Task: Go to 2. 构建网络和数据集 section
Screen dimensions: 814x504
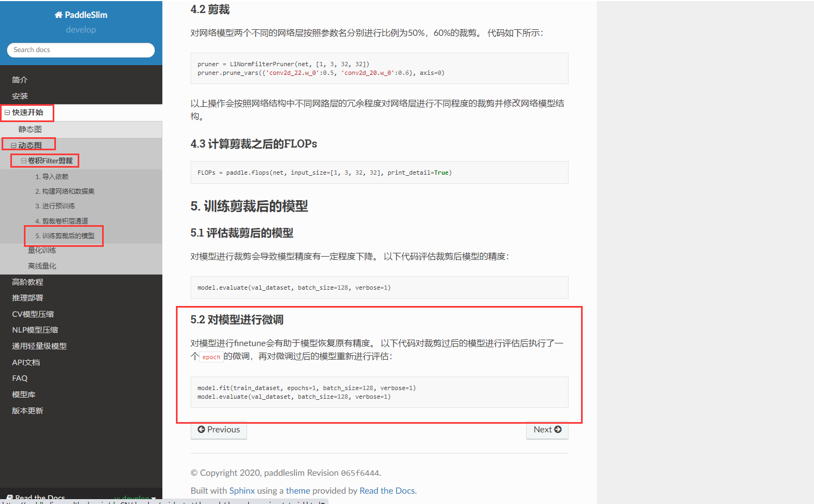Action: point(65,192)
